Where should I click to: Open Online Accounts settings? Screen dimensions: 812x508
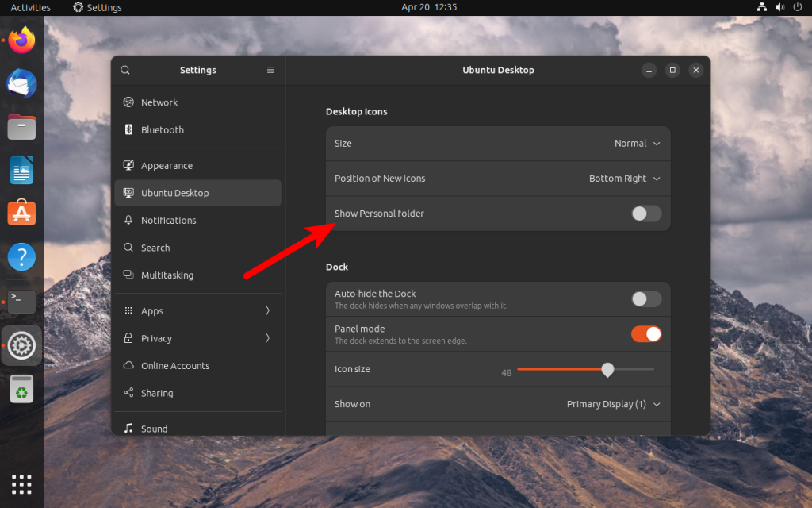197,365
